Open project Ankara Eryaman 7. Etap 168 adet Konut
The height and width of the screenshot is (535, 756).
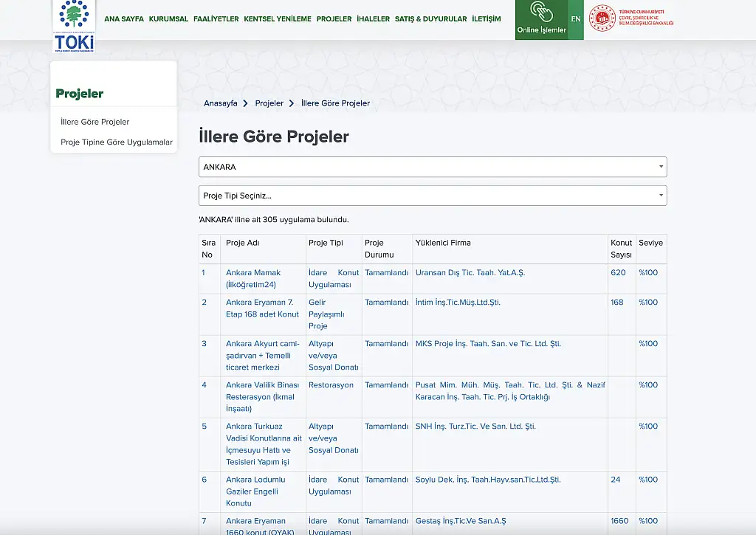click(x=262, y=308)
